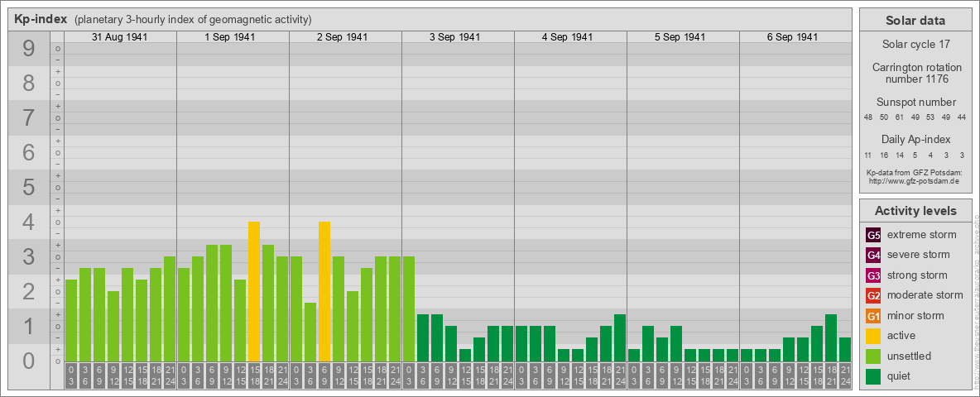
Task: Click the tall 21-24 bar on 4 Sep
Action: pyautogui.click(x=619, y=337)
